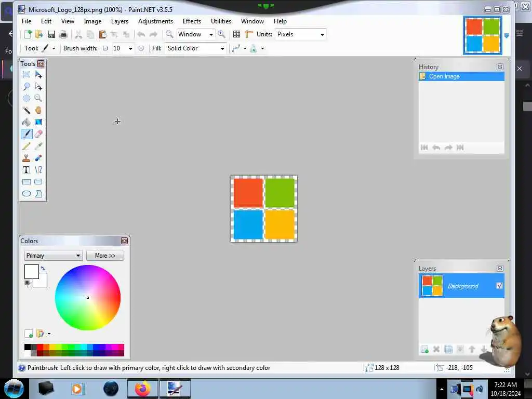Select the Color Picker eyedropper tool

tap(38, 146)
